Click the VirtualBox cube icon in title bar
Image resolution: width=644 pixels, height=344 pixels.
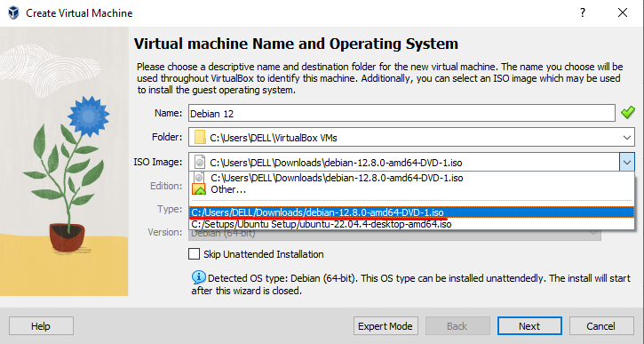(x=13, y=13)
